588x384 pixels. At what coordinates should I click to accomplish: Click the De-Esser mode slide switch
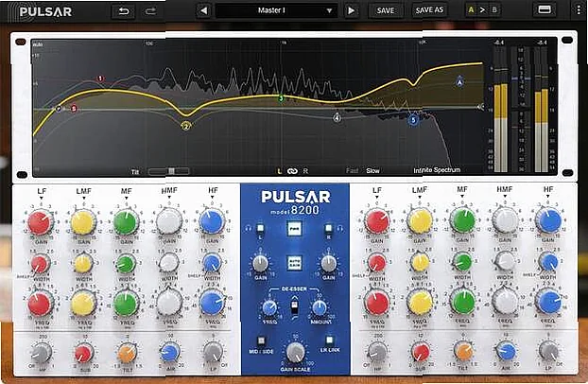[x=294, y=306]
